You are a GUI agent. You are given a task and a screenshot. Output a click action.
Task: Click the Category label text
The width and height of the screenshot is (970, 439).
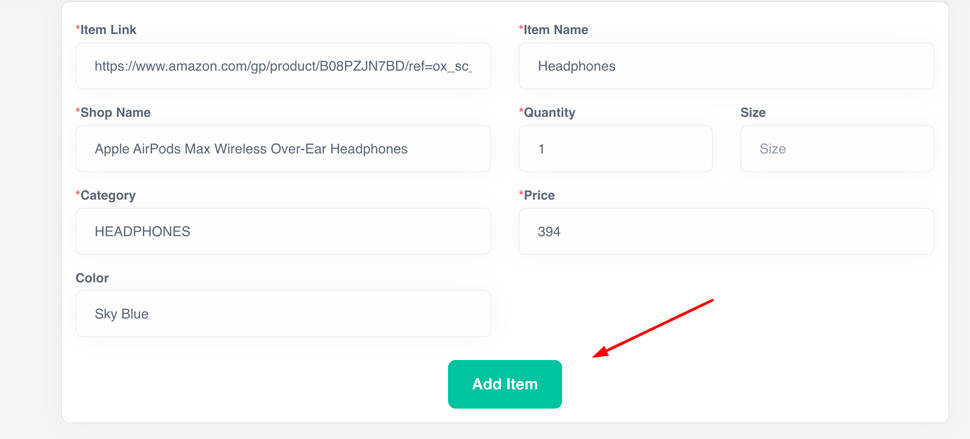point(108,195)
